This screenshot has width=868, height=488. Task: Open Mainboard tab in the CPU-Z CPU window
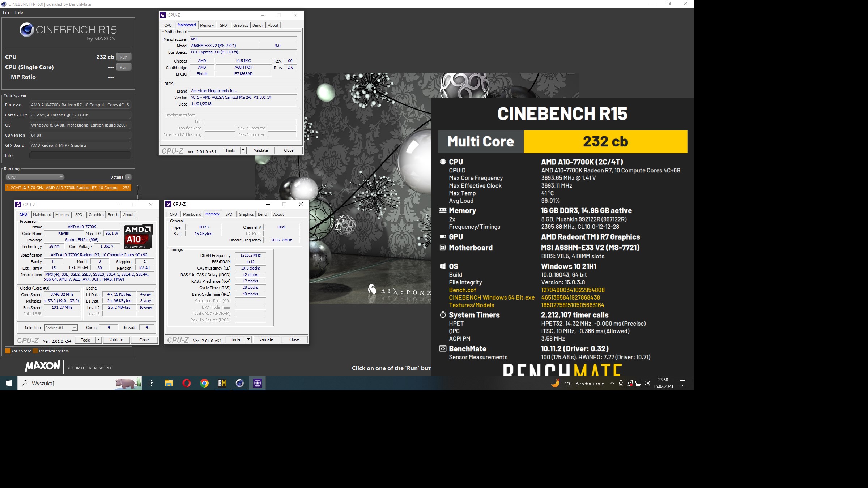[x=42, y=215]
